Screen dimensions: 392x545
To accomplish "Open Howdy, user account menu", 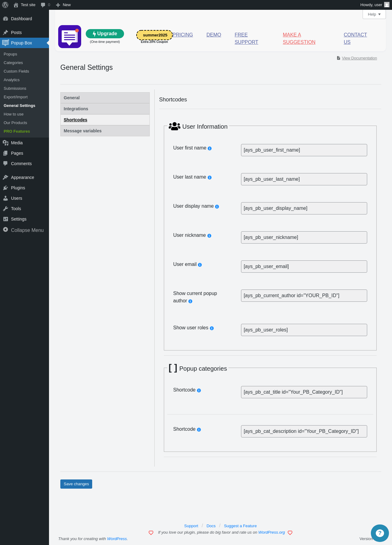I will click(375, 5).
